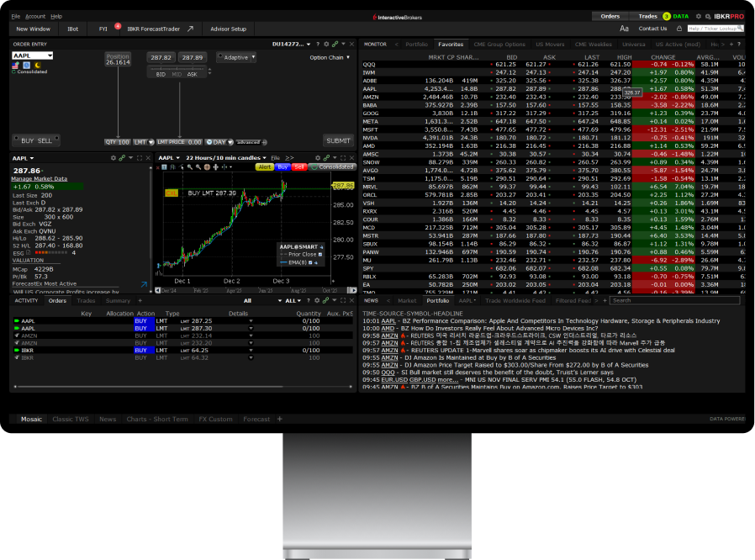Select the BUY radio option
The width and height of the screenshot is (755, 560).
click(16, 138)
